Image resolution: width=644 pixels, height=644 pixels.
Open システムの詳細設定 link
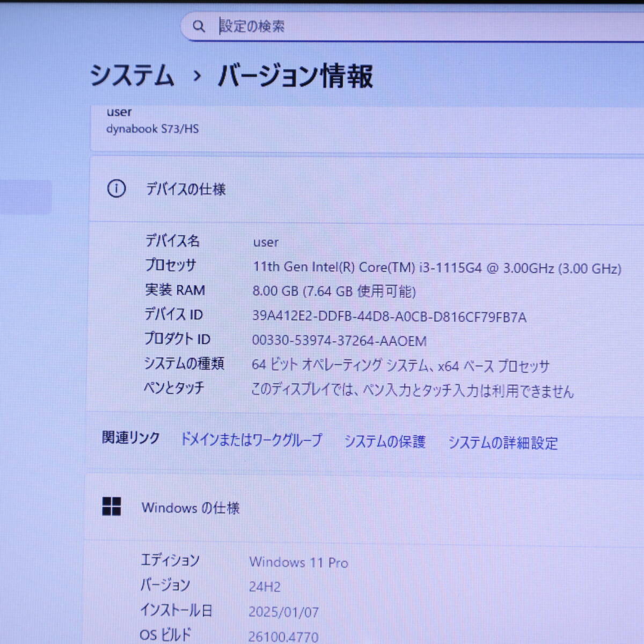(503, 443)
